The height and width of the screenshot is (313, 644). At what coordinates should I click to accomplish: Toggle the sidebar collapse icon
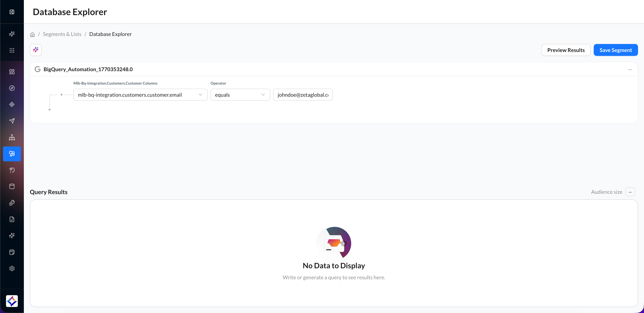coord(12,12)
